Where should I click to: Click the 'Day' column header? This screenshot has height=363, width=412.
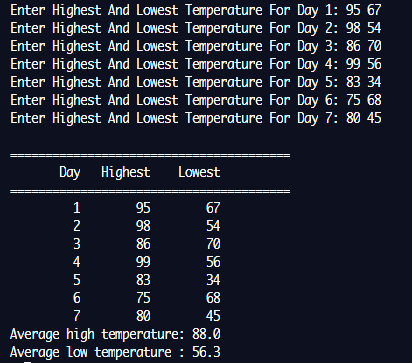pos(70,173)
